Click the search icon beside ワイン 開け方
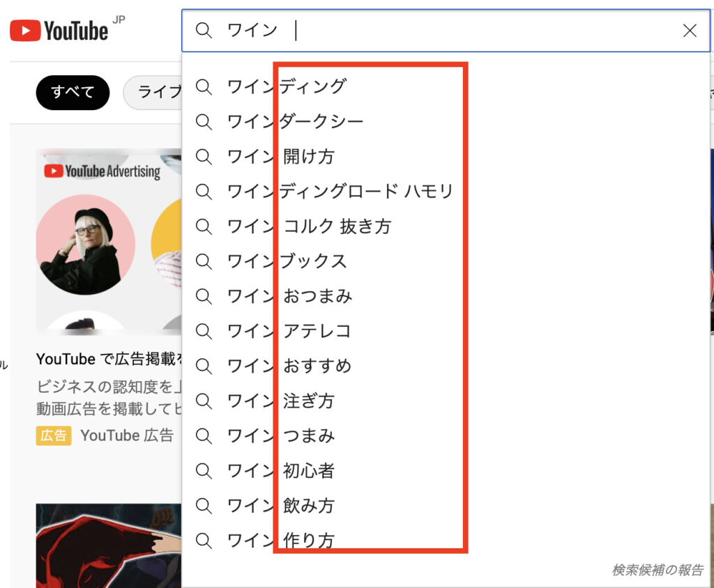 (x=204, y=156)
